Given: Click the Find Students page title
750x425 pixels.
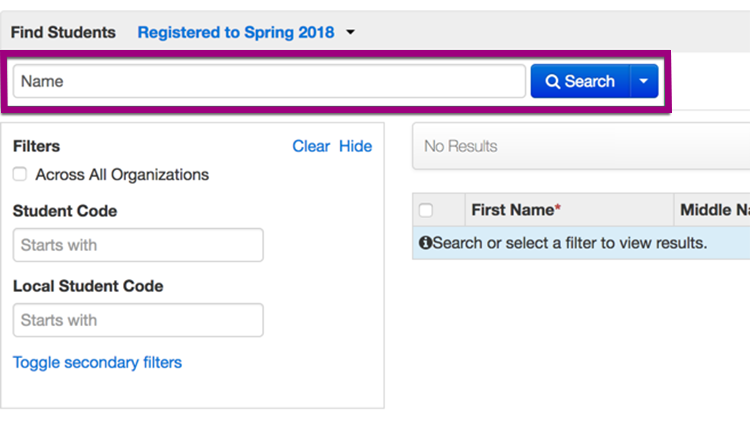Looking at the screenshot, I should click(x=63, y=33).
